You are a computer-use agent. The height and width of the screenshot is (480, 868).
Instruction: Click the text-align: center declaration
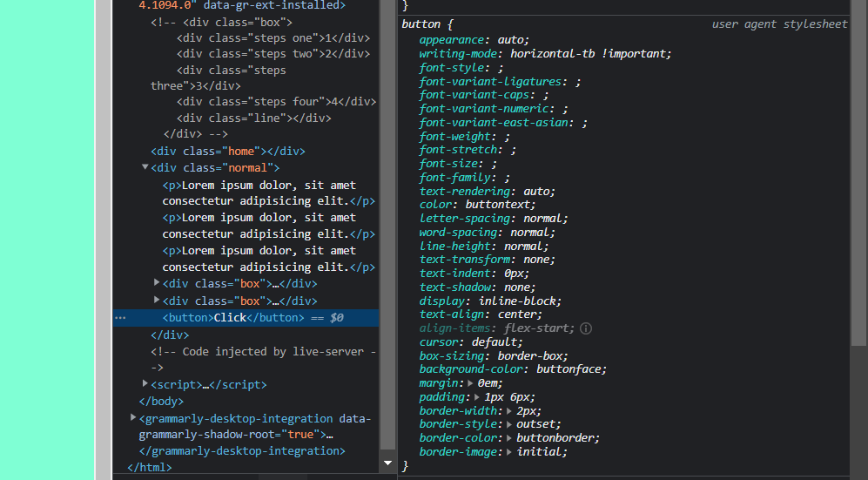(x=481, y=314)
